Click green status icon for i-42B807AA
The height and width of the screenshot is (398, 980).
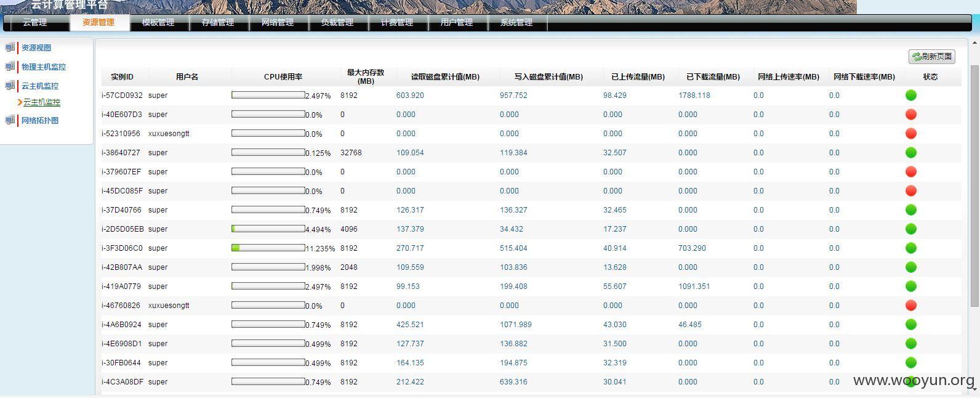(911, 267)
